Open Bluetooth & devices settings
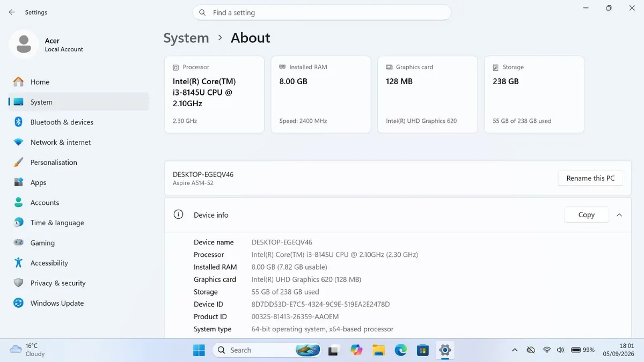The width and height of the screenshot is (644, 362). coord(79,122)
